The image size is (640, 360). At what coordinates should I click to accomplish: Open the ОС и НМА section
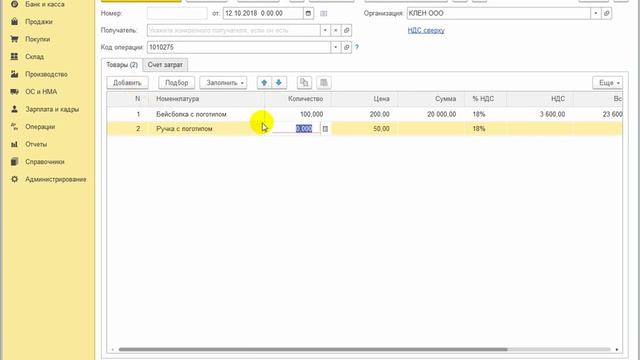pyautogui.click(x=41, y=92)
